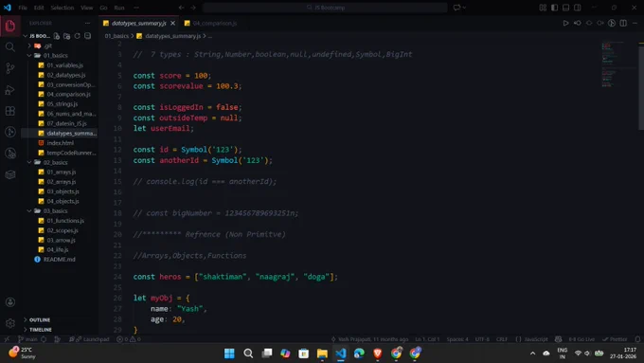Image resolution: width=644 pixels, height=363 pixels.
Task: Click the UTF-8 encoding indicator
Action: (482, 339)
